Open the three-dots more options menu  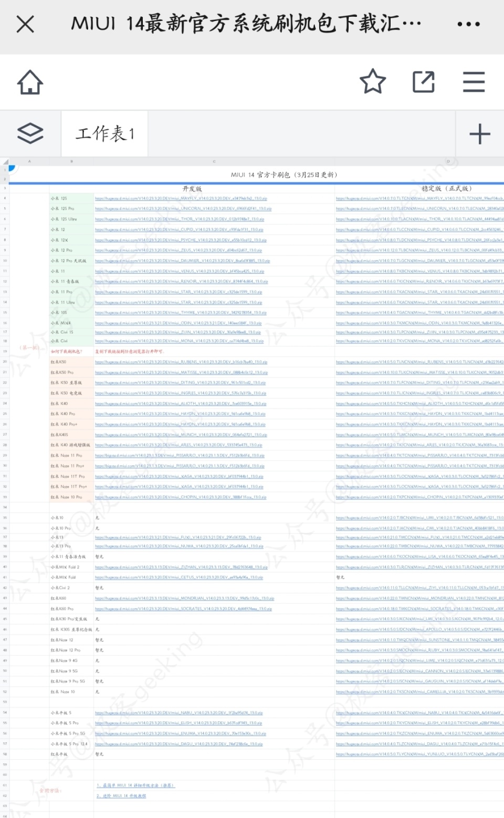pyautogui.click(x=468, y=24)
